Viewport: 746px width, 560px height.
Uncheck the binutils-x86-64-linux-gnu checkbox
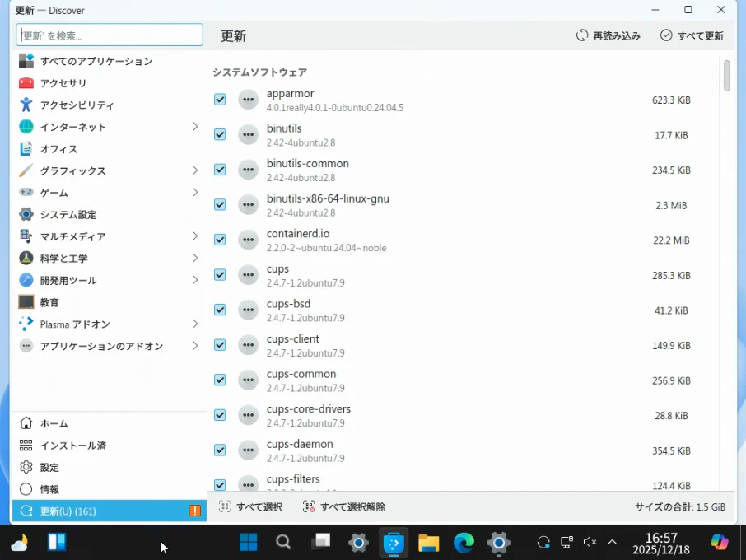point(220,204)
